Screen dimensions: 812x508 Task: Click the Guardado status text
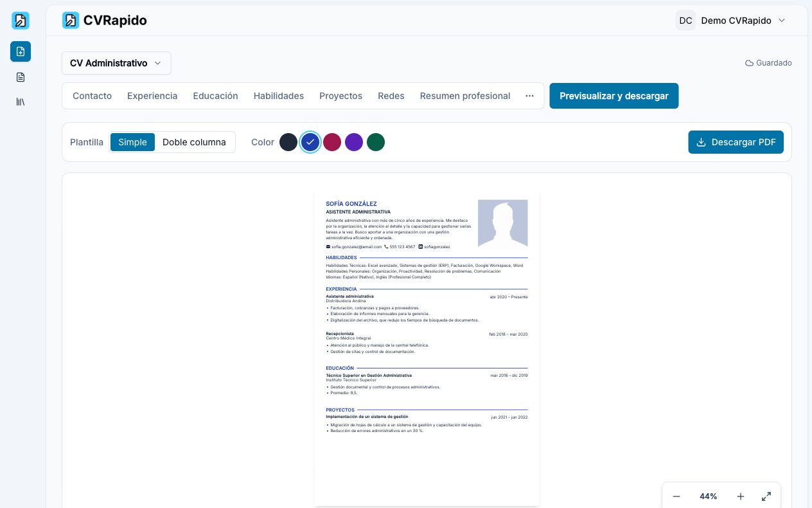(774, 63)
